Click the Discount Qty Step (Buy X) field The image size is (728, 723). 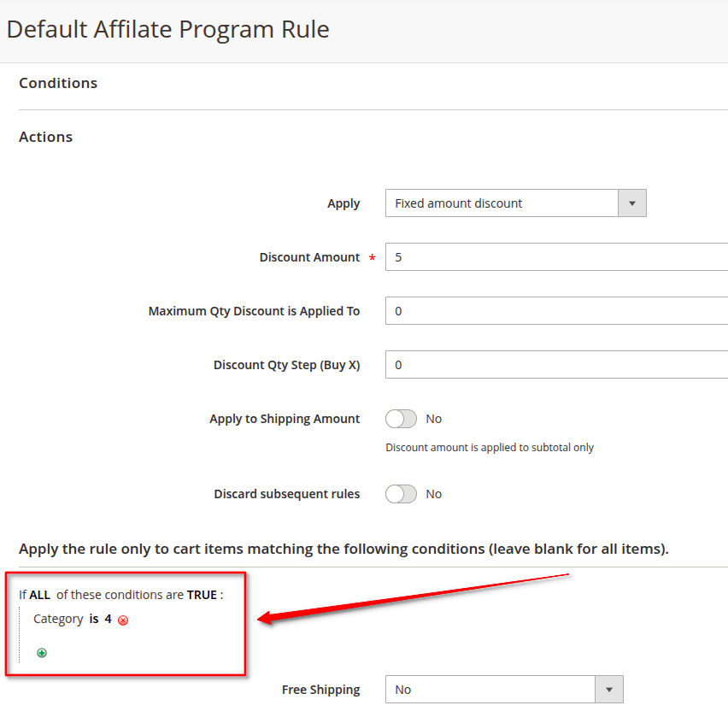pos(556,365)
